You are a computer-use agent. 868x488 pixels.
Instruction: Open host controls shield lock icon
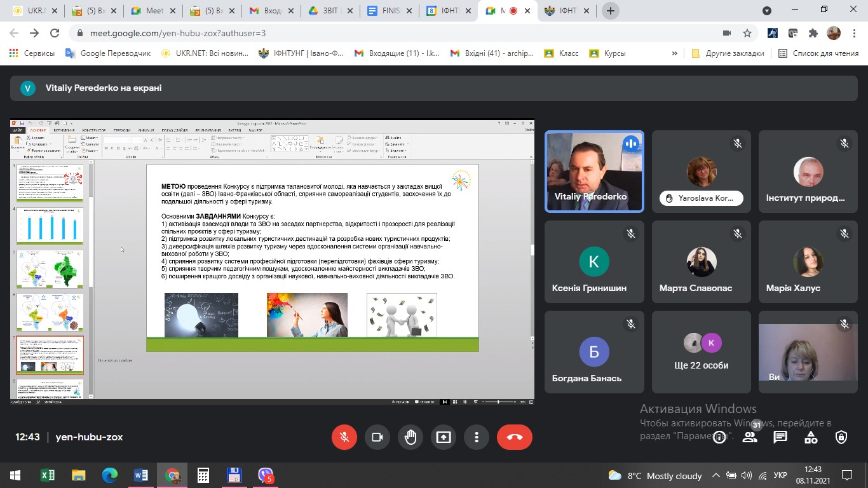841,437
